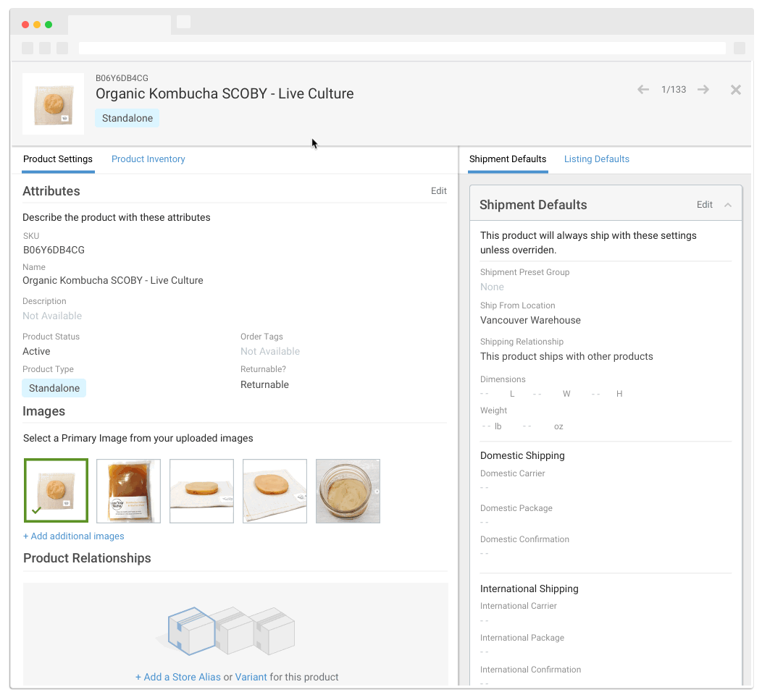762x700 pixels.
Task: Click the product thumbnail in header
Action: [x=53, y=104]
